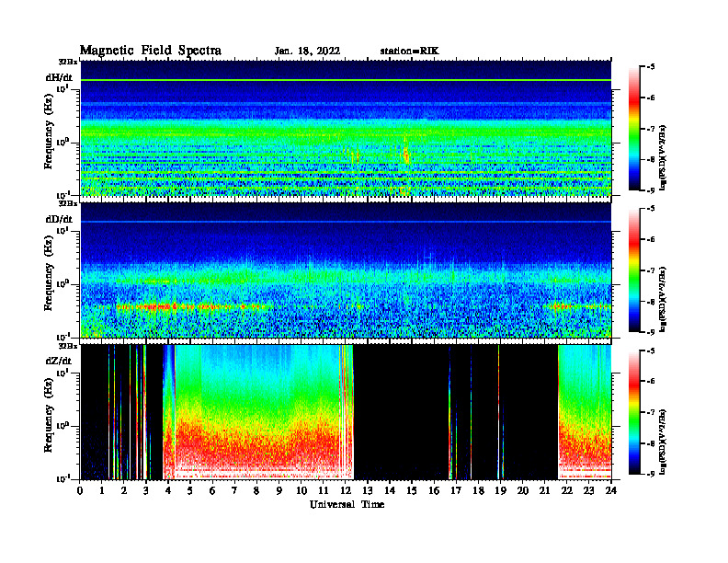Click the hour 19 tick label
This screenshot has height=563, width=728.
coord(500,491)
